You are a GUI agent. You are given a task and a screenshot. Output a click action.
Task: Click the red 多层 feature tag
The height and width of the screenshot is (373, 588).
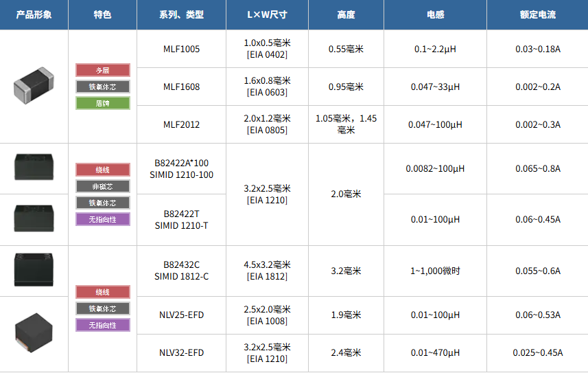pyautogui.click(x=103, y=70)
